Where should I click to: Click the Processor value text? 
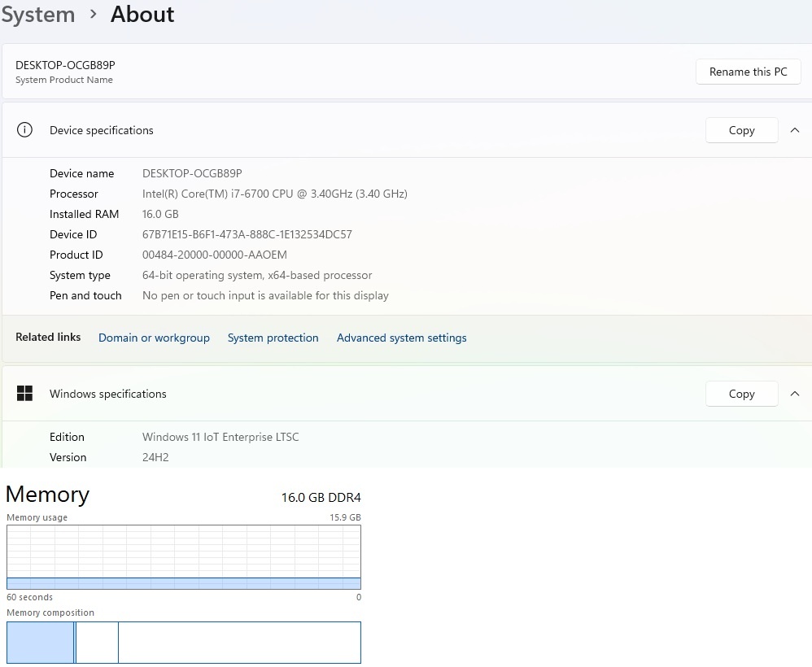(x=274, y=194)
